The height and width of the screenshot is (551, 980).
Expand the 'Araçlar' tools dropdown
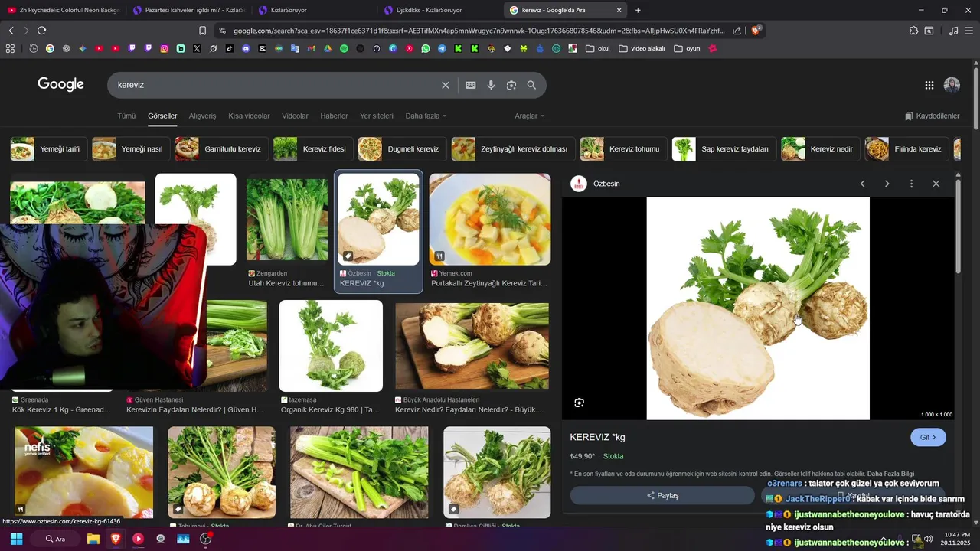tap(529, 116)
